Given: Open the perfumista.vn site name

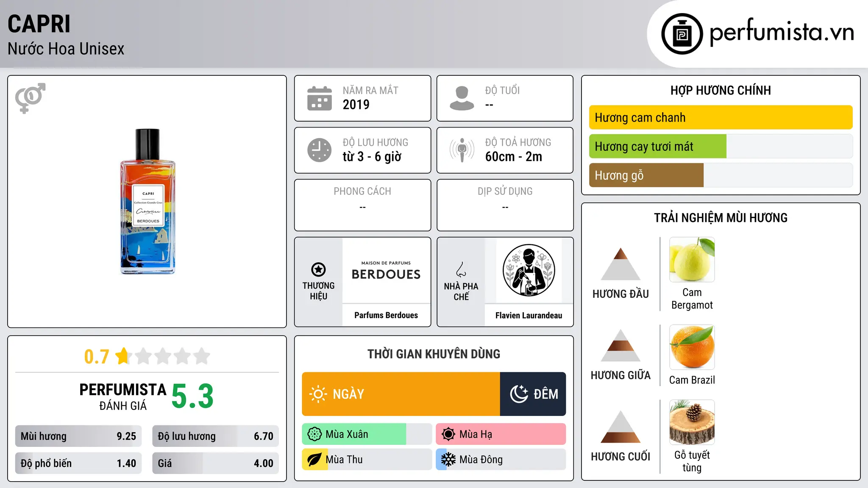Looking at the screenshot, I should [782, 33].
